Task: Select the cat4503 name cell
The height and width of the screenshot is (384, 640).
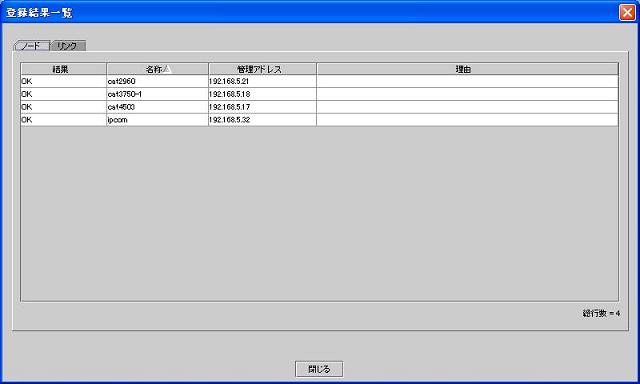Action: (x=158, y=107)
